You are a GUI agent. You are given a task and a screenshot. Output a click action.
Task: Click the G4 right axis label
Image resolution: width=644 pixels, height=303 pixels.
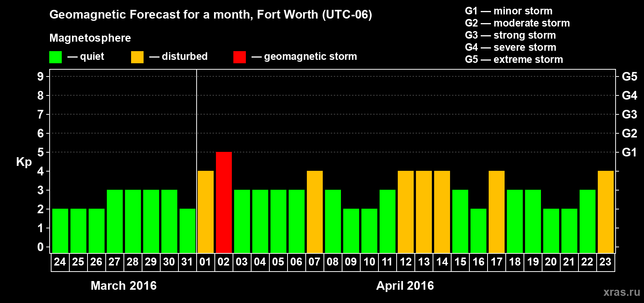point(629,95)
